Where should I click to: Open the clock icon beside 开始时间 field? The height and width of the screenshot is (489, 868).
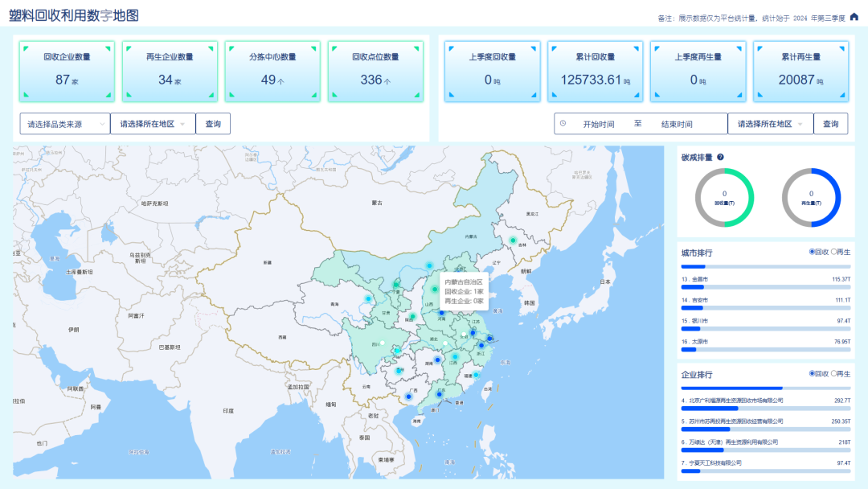[563, 124]
